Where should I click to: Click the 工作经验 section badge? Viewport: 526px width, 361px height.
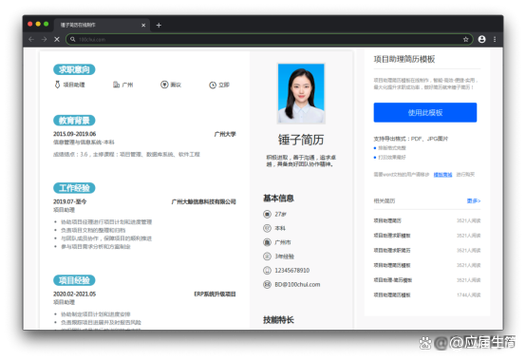tap(74, 188)
